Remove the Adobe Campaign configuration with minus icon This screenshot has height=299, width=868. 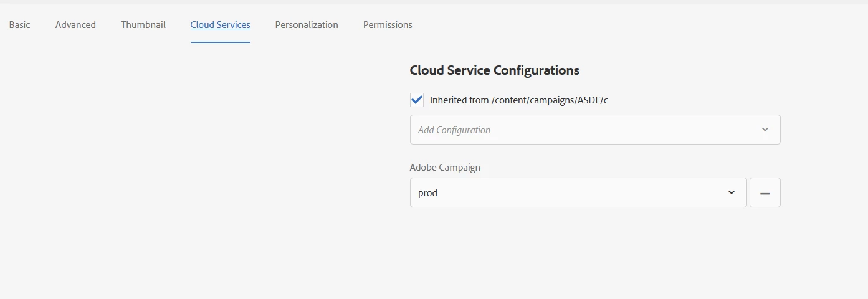765,193
